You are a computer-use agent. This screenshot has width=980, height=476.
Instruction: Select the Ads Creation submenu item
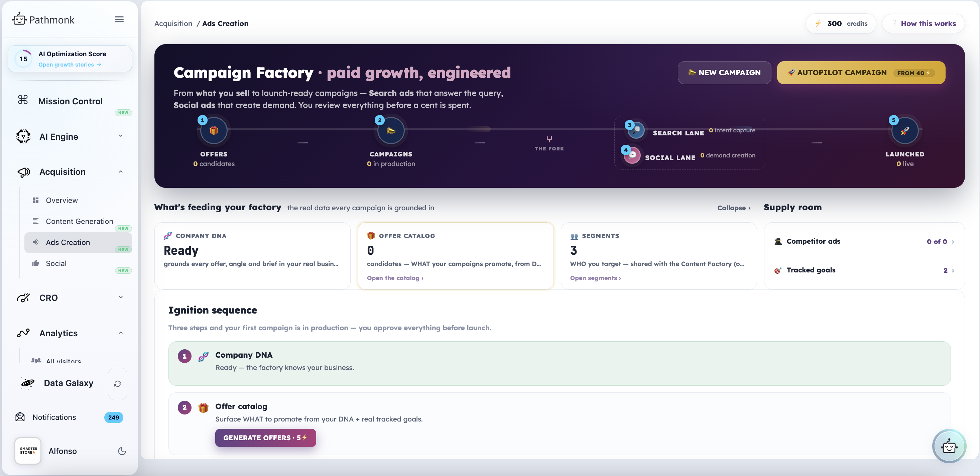[x=78, y=243]
